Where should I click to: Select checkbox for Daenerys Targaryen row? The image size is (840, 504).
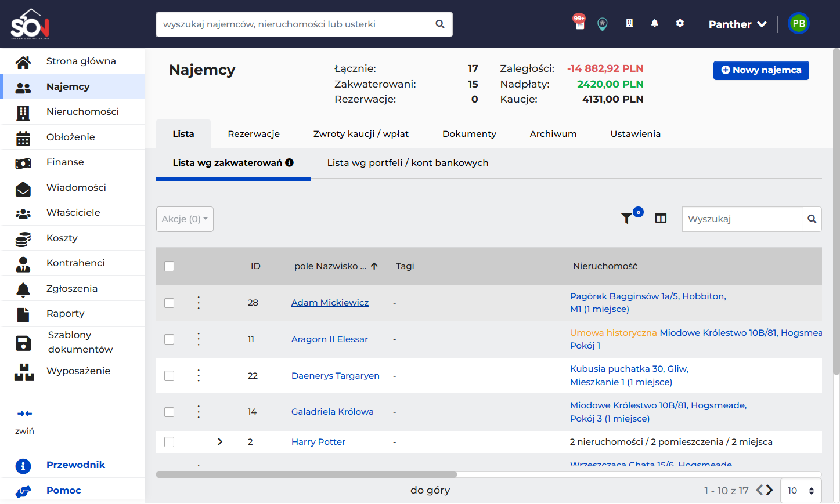click(x=170, y=376)
